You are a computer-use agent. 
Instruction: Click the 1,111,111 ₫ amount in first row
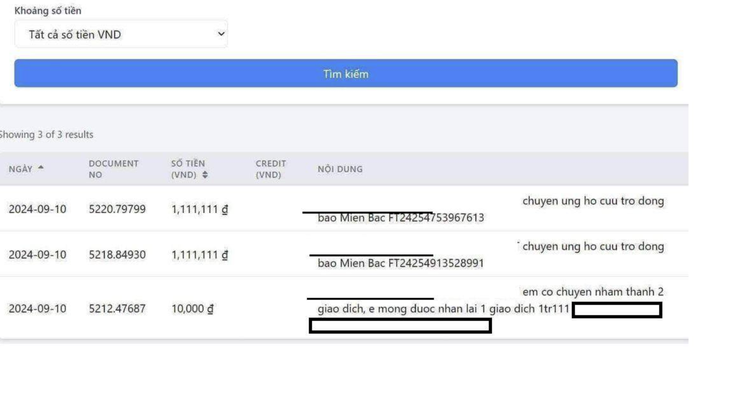[200, 209]
